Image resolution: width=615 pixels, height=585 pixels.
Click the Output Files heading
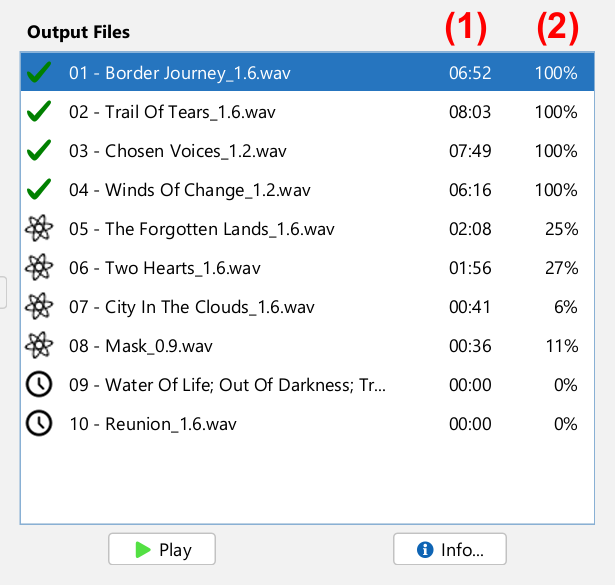point(78,32)
